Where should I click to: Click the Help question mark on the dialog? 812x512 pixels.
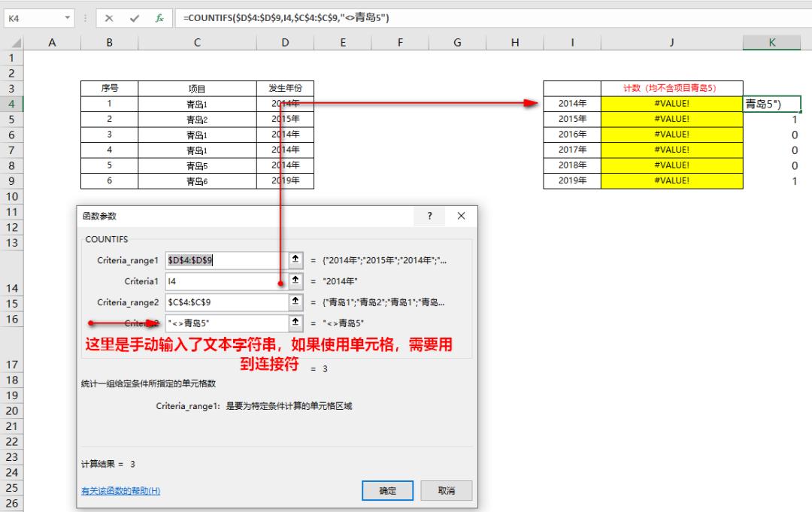pos(429,216)
